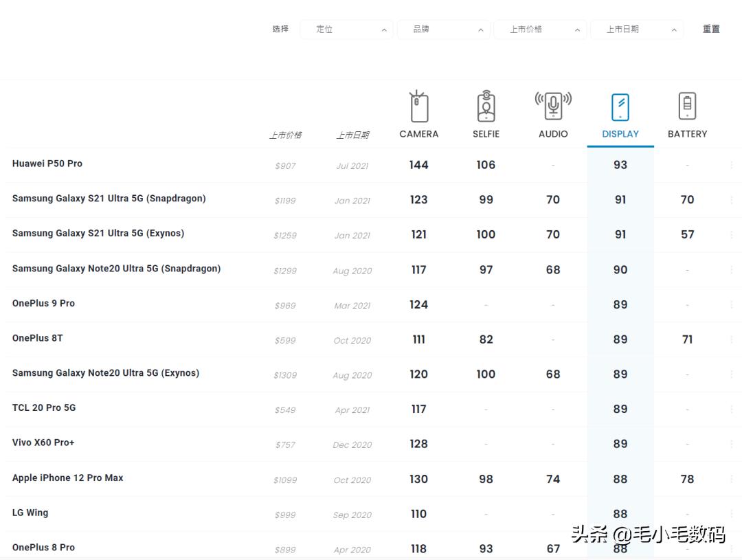Open row options for OnePlus 8T
Image resolution: width=742 pixels, height=560 pixels.
click(x=731, y=339)
